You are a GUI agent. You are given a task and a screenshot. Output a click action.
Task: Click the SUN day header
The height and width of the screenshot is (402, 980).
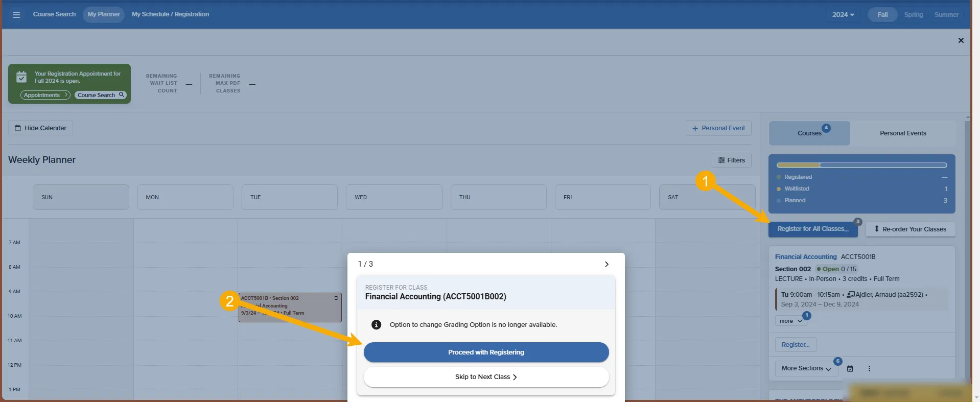81,197
